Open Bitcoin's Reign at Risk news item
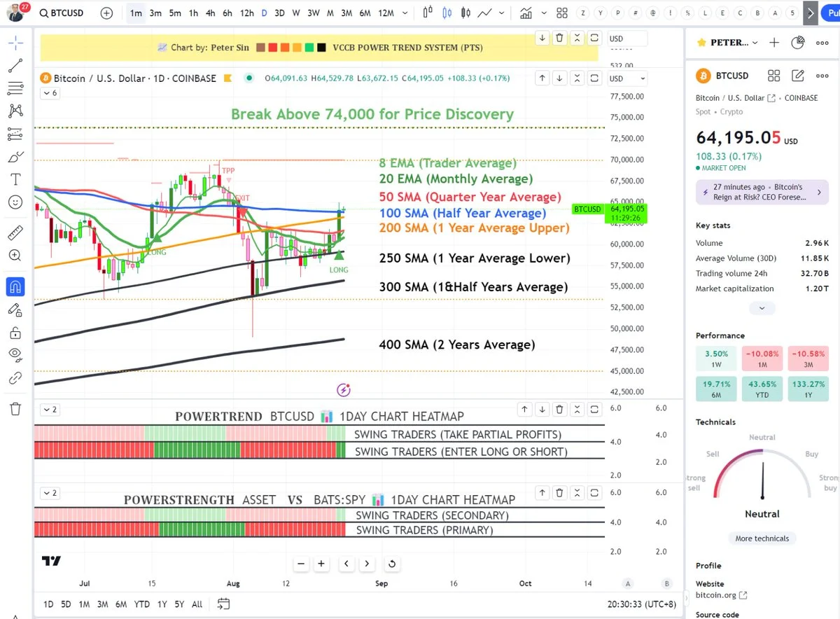This screenshot has height=619, width=840. point(762,192)
